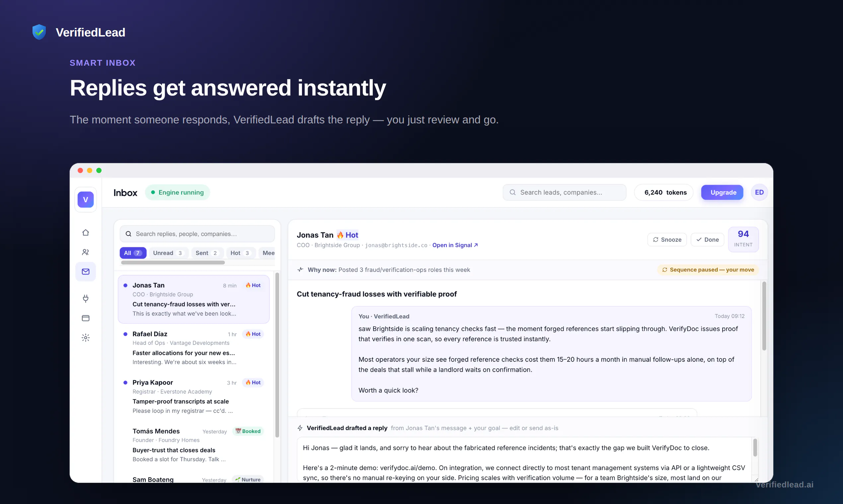Click the Hot tag on Rafael Díaz row
The height and width of the screenshot is (504, 843).
click(x=253, y=334)
